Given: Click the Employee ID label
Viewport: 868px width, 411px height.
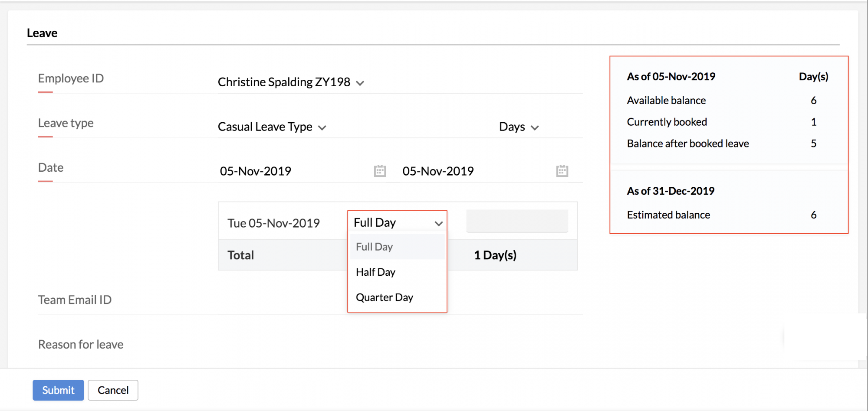Looking at the screenshot, I should (x=71, y=78).
